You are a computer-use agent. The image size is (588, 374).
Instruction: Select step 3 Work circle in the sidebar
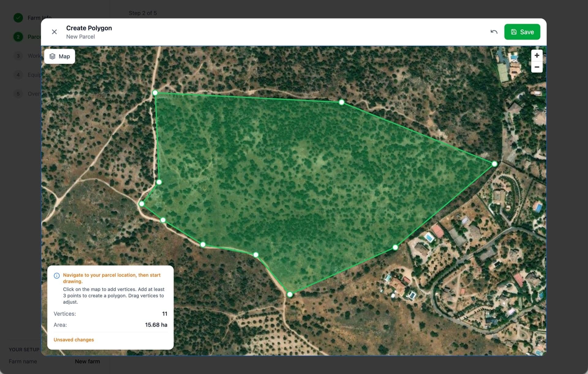(18, 55)
